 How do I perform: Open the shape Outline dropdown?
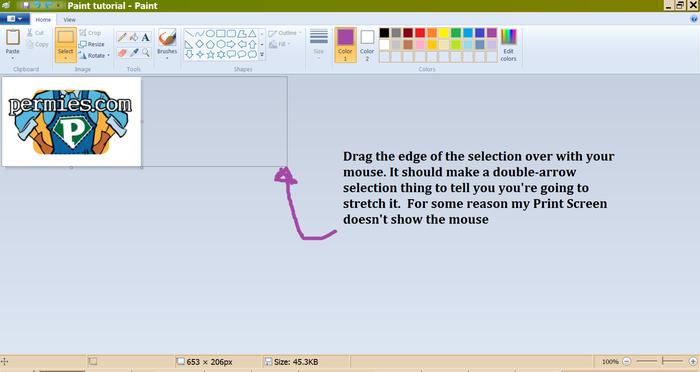coord(285,33)
